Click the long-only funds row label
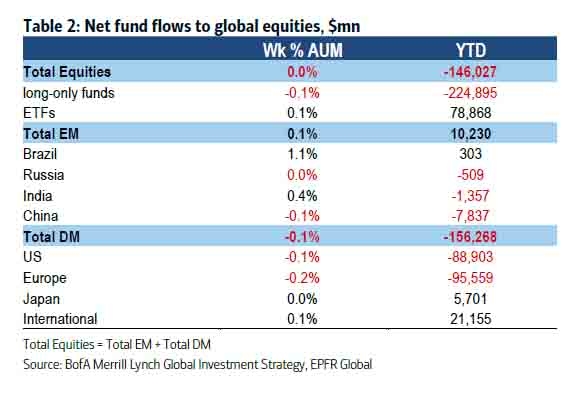The height and width of the screenshot is (396, 570). coord(69,93)
